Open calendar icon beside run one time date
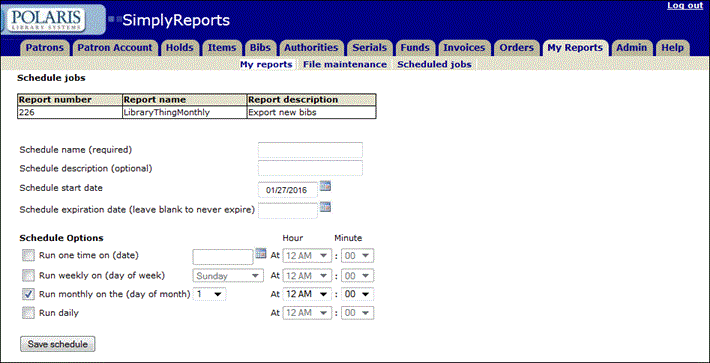The height and width of the screenshot is (363, 710). pos(260,254)
